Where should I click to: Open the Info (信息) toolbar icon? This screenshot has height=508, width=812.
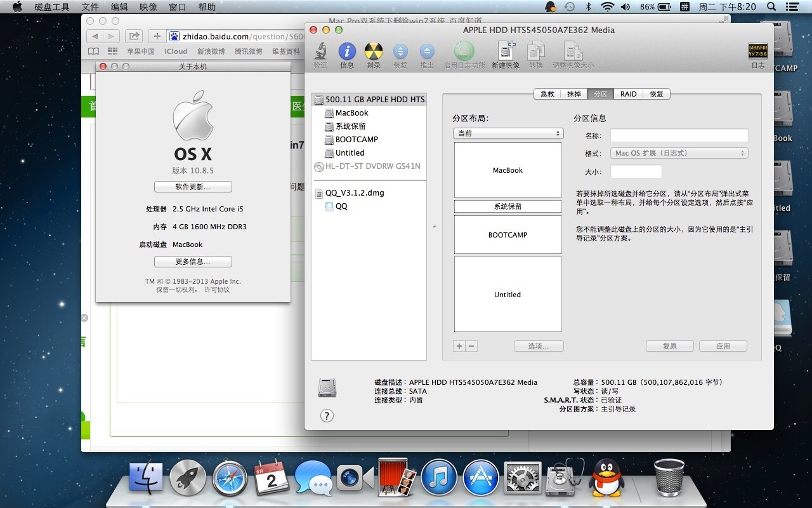click(347, 51)
